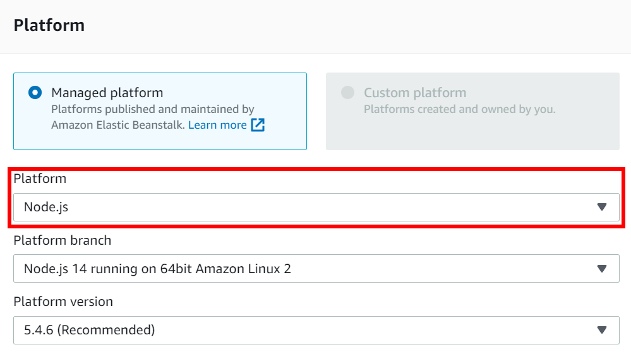631x364 pixels.
Task: Click the external link icon after Learn more
Action: coord(257,125)
